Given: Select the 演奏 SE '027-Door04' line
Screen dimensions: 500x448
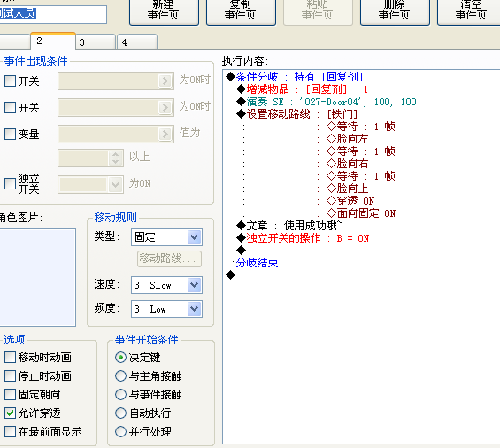Looking at the screenshot, I should (x=327, y=102).
